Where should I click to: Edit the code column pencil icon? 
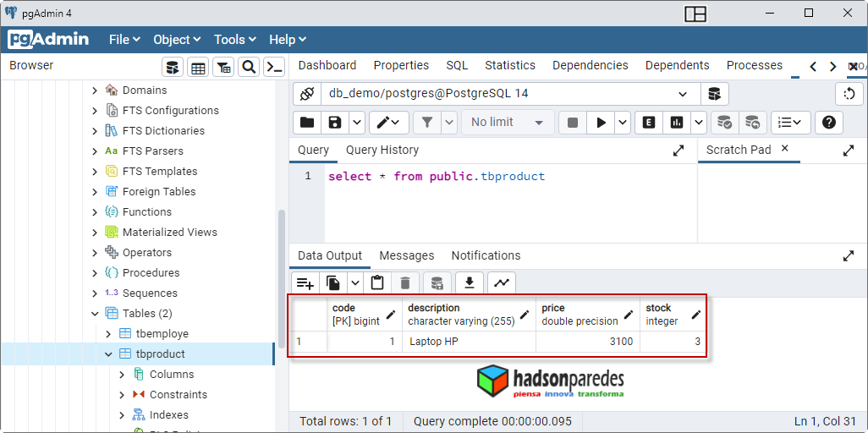[x=391, y=315]
